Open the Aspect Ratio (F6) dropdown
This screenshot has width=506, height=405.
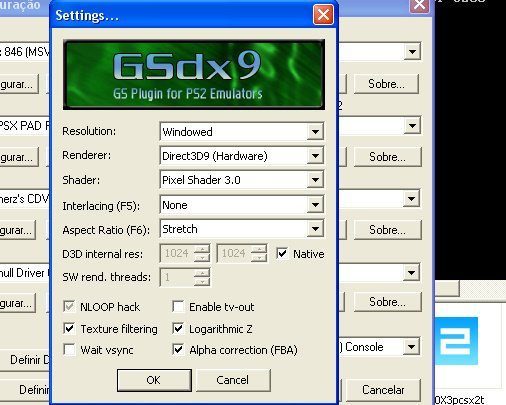click(x=242, y=229)
